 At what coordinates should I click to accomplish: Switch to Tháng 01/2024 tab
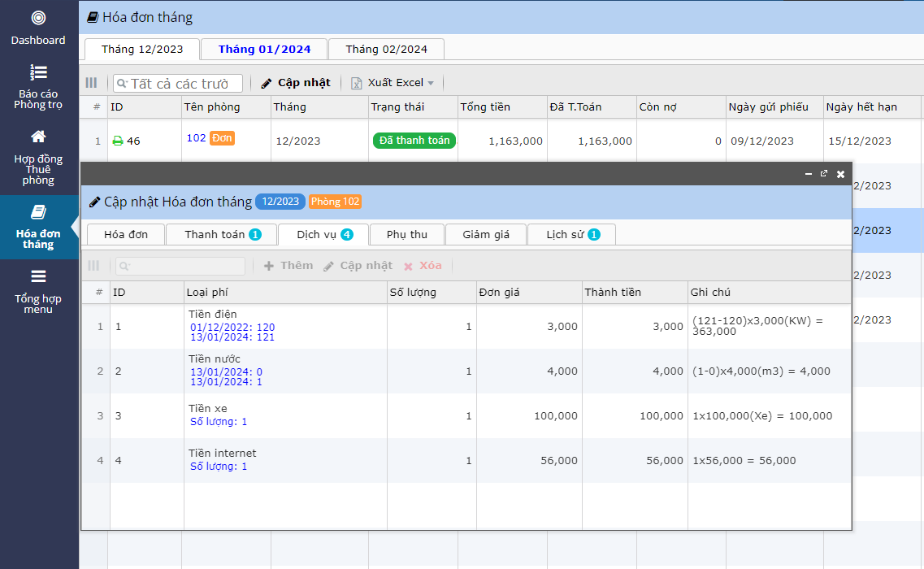coord(264,50)
